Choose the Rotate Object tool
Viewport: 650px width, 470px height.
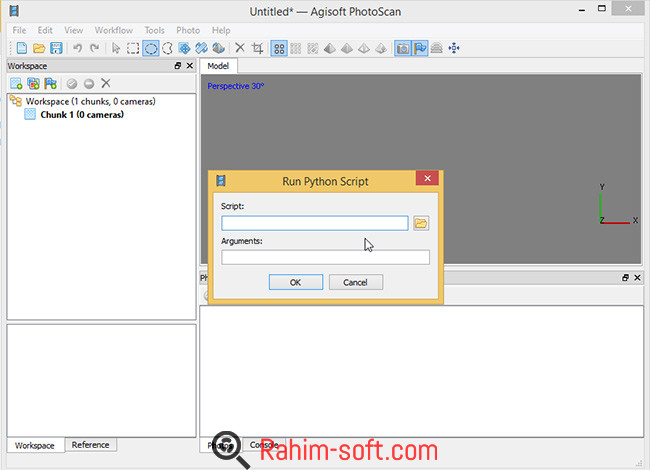pos(218,48)
